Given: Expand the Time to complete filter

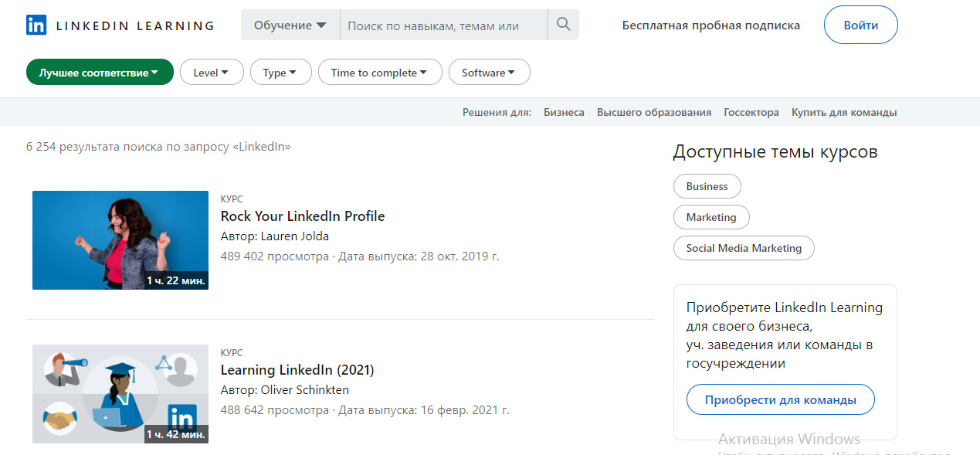Looking at the screenshot, I should click(x=379, y=73).
